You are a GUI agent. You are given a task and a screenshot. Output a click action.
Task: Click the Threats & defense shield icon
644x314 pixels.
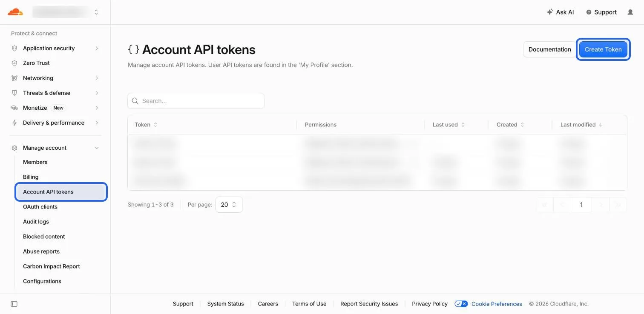click(x=14, y=93)
